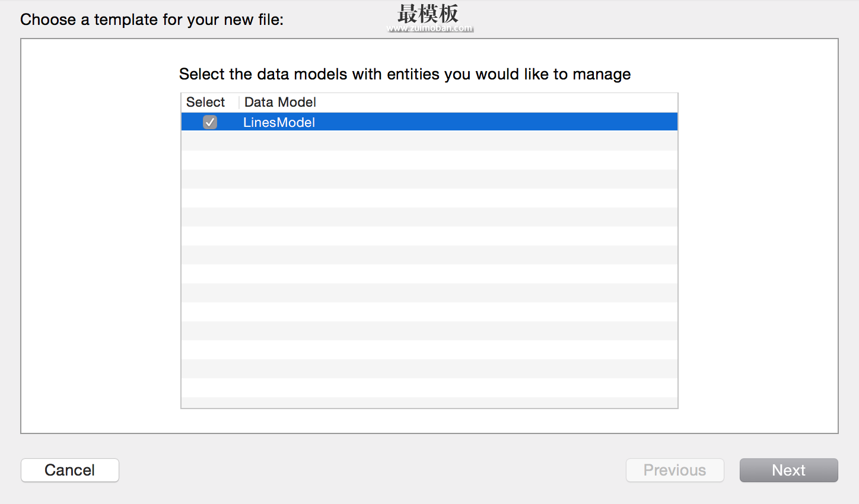Click the Select column header
Screen dimensions: 859x504
[x=205, y=102]
